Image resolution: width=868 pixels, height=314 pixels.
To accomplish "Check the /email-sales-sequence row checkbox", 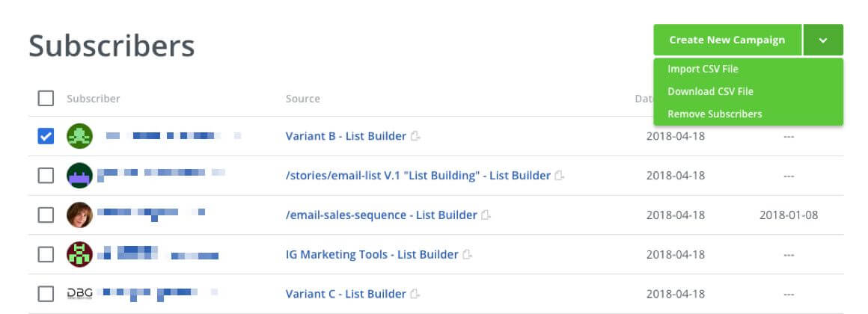I will pos(46,215).
